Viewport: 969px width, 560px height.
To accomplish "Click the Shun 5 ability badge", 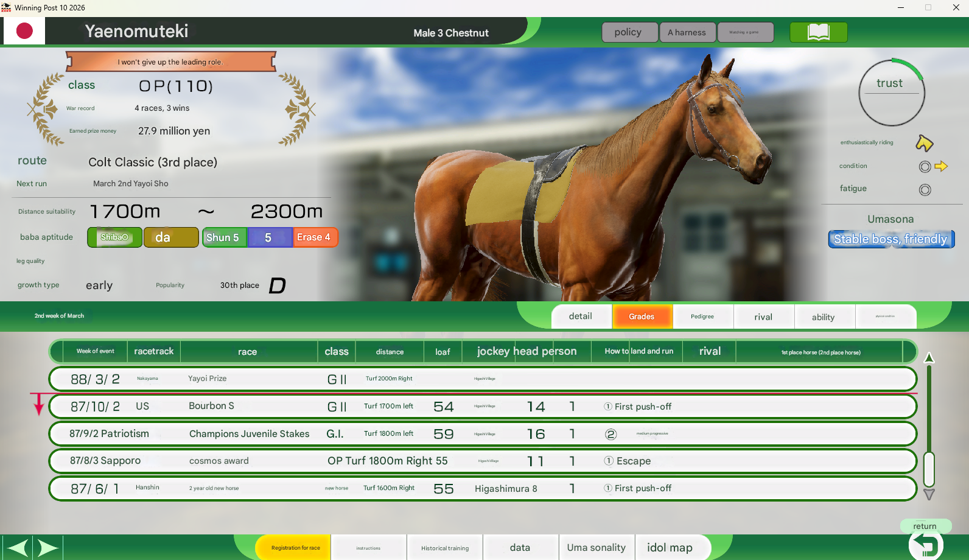I will click(223, 237).
